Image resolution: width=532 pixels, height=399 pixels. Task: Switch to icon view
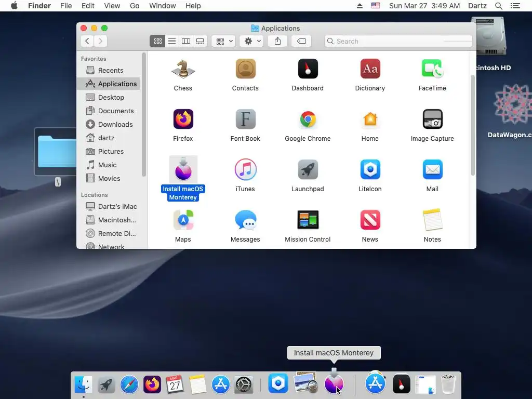pyautogui.click(x=157, y=41)
